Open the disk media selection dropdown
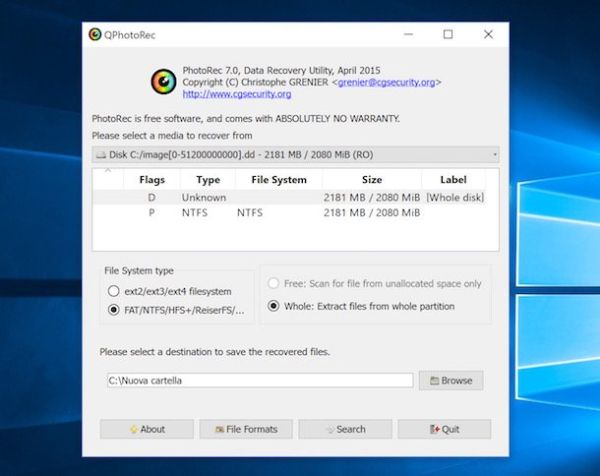The image size is (600, 476). click(296, 155)
